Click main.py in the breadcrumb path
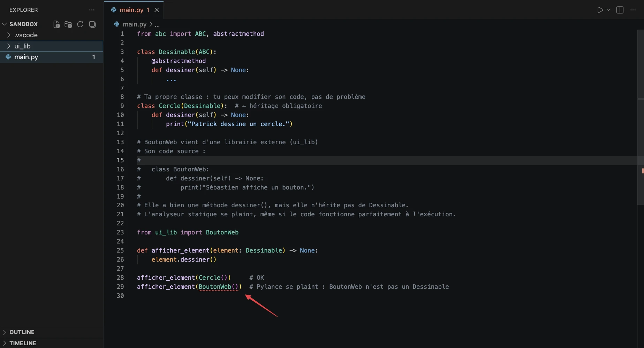 point(134,24)
